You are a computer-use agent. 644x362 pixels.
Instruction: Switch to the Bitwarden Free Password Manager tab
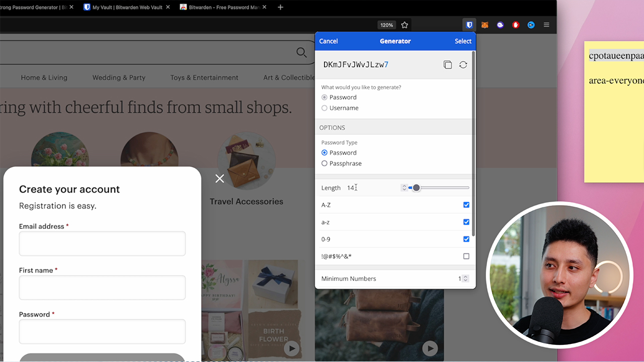click(x=223, y=8)
